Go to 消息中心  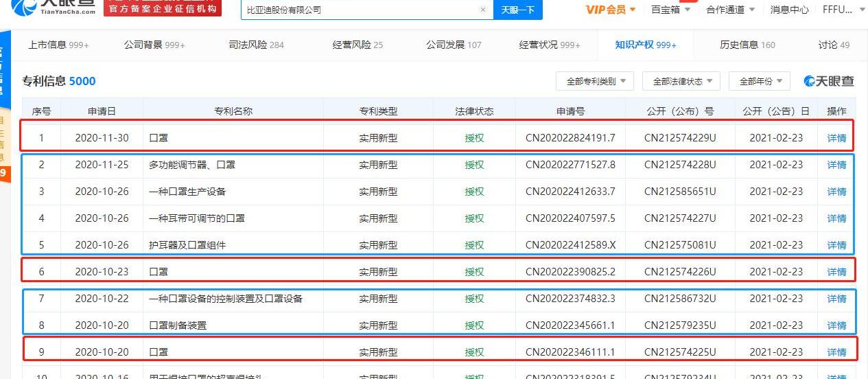789,10
